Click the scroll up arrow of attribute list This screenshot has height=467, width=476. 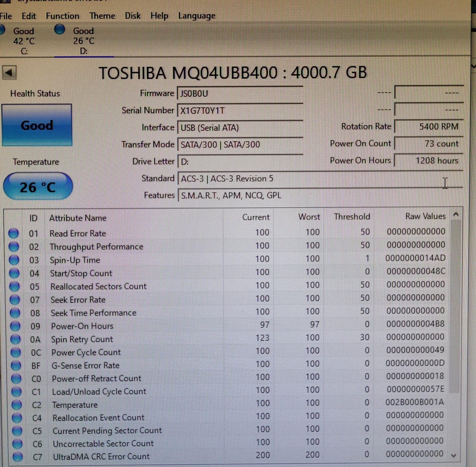click(455, 214)
